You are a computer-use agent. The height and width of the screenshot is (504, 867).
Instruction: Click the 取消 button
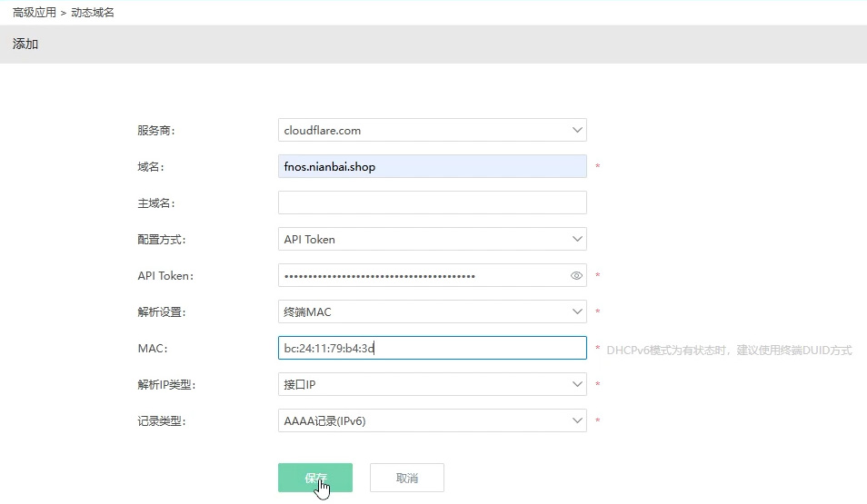(x=407, y=478)
